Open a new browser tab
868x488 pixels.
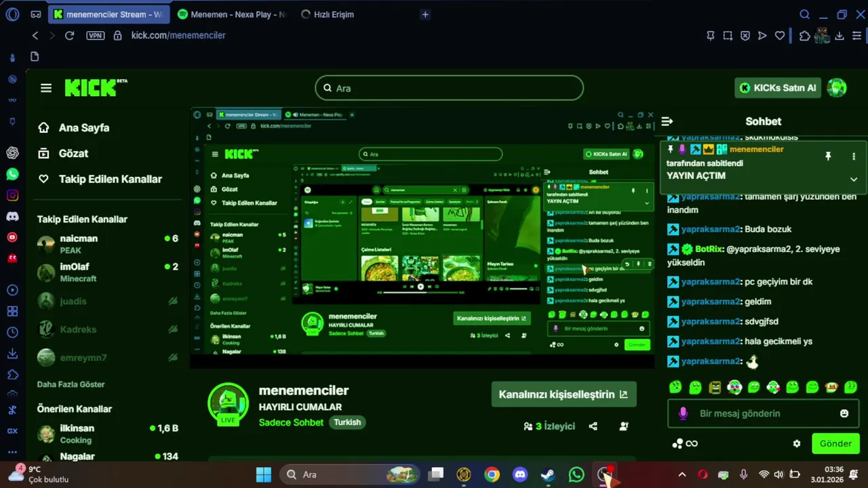point(425,14)
